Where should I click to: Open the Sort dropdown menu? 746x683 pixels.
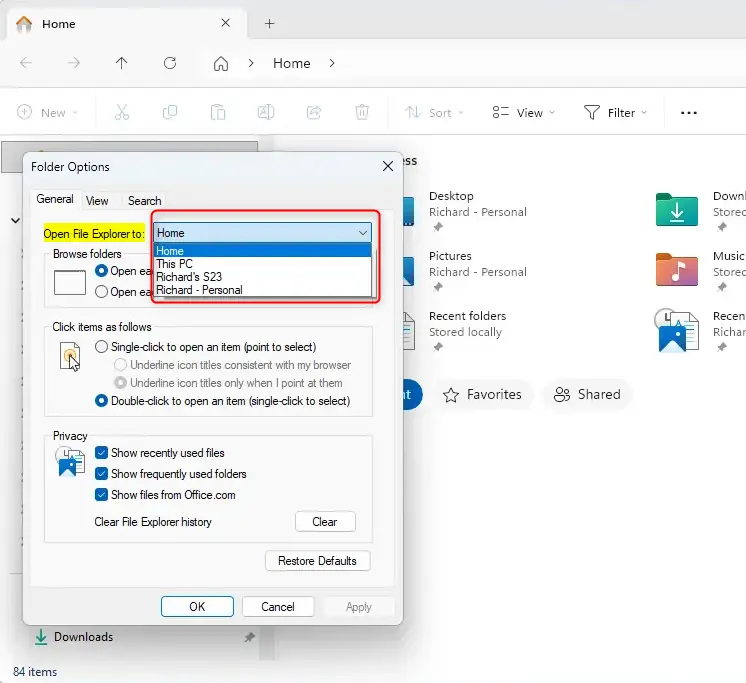433,113
